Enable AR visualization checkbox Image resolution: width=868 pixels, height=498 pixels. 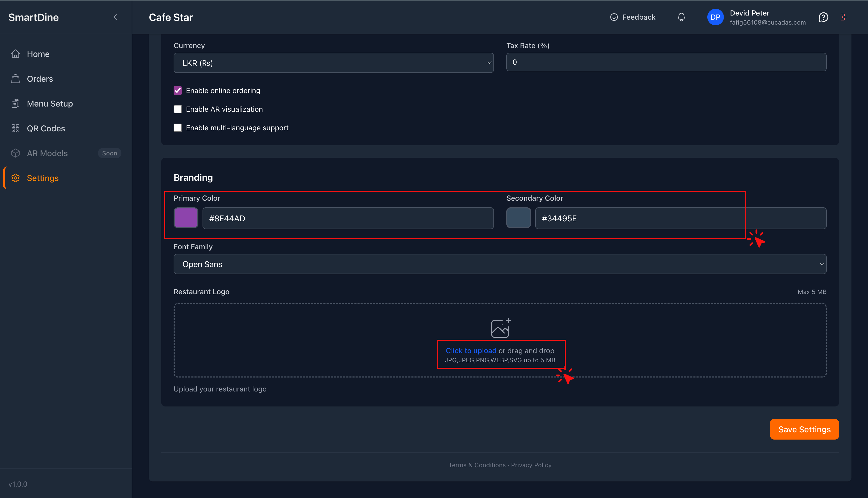(x=178, y=109)
